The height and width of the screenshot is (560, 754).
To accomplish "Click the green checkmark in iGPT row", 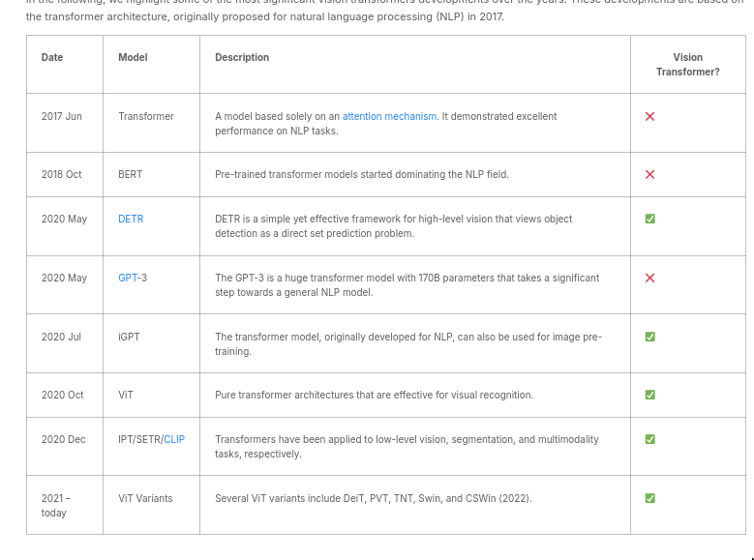I will [x=649, y=337].
